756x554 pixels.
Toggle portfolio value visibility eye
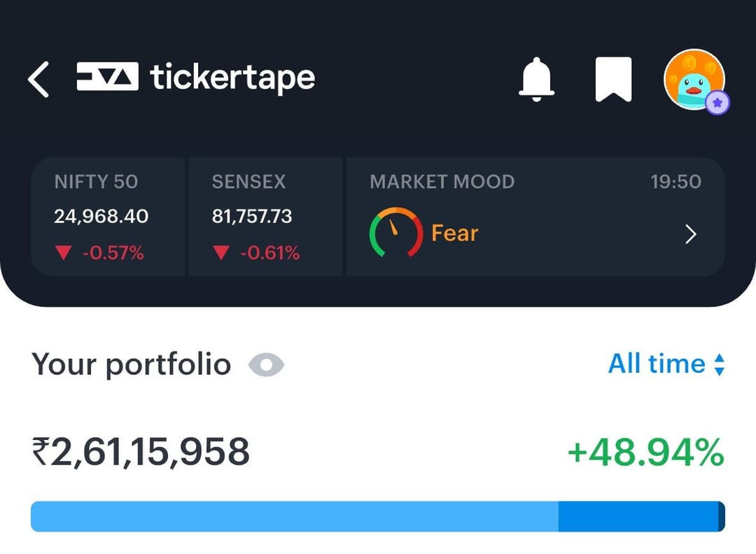pyautogui.click(x=267, y=364)
